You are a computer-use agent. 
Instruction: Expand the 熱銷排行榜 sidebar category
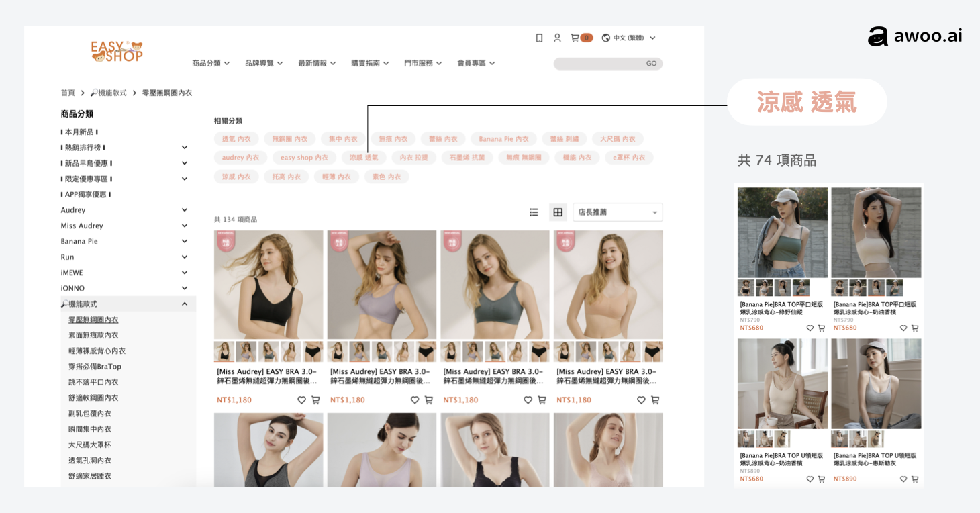coord(185,148)
